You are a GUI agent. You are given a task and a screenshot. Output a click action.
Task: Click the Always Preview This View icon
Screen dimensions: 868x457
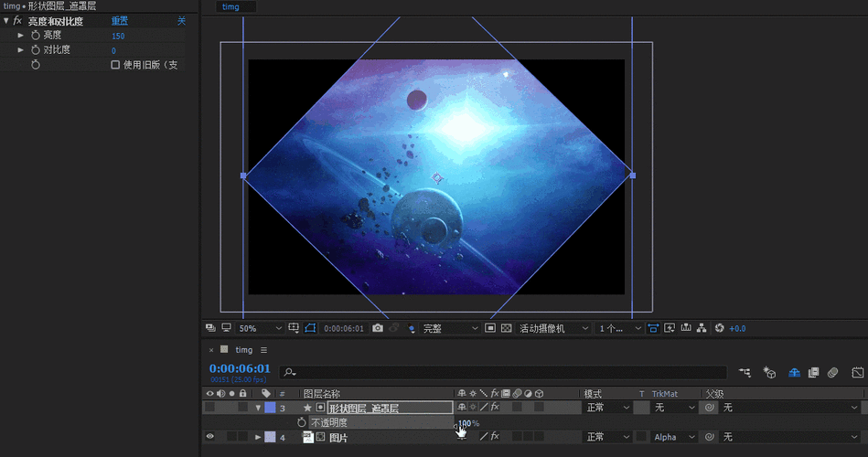tap(210, 328)
